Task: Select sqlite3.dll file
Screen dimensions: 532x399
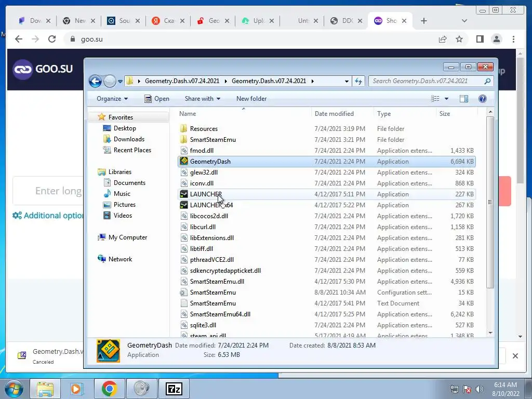Action: (203, 325)
